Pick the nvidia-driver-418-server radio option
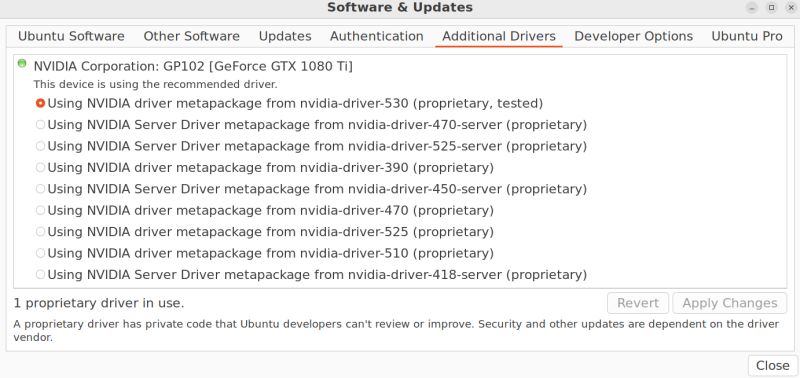Viewport: 800px width, 378px height. coord(40,275)
